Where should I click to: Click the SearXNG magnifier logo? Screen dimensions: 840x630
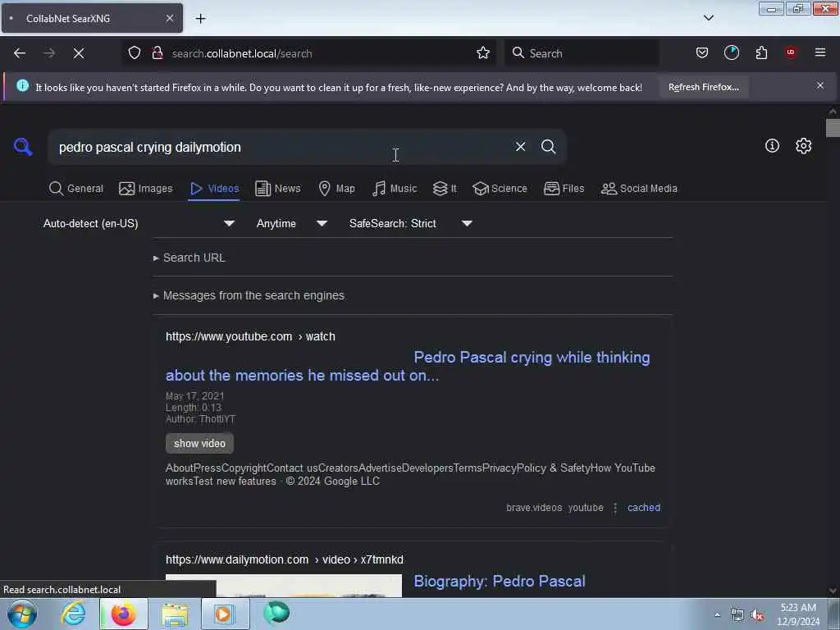pyautogui.click(x=23, y=146)
